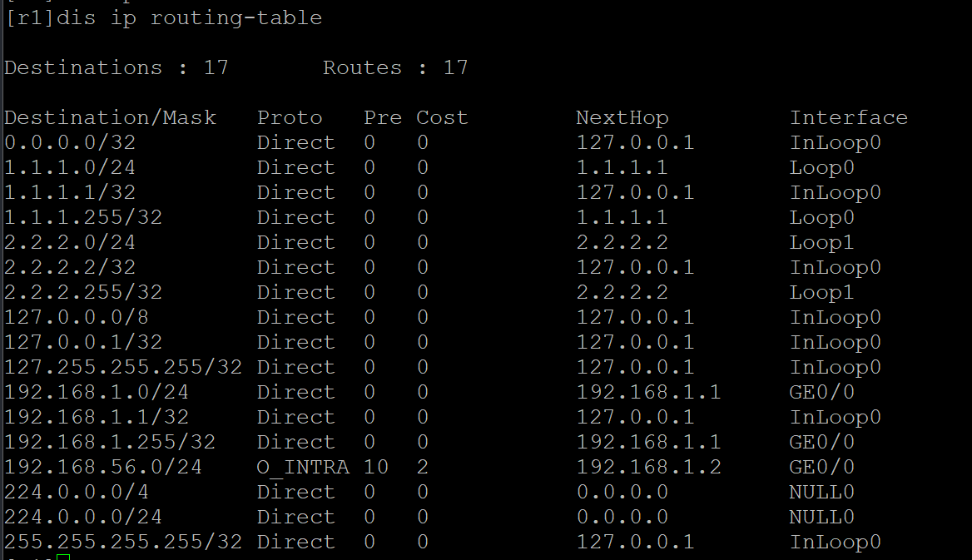Select the 127.0.0.0/8 destination entry
The height and width of the screenshot is (560, 972).
point(77,317)
